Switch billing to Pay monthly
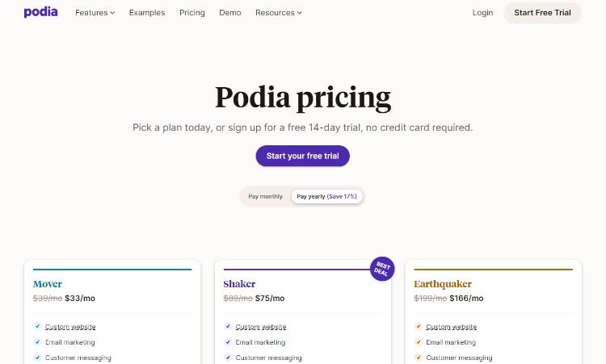The width and height of the screenshot is (606, 364). pyautogui.click(x=265, y=196)
